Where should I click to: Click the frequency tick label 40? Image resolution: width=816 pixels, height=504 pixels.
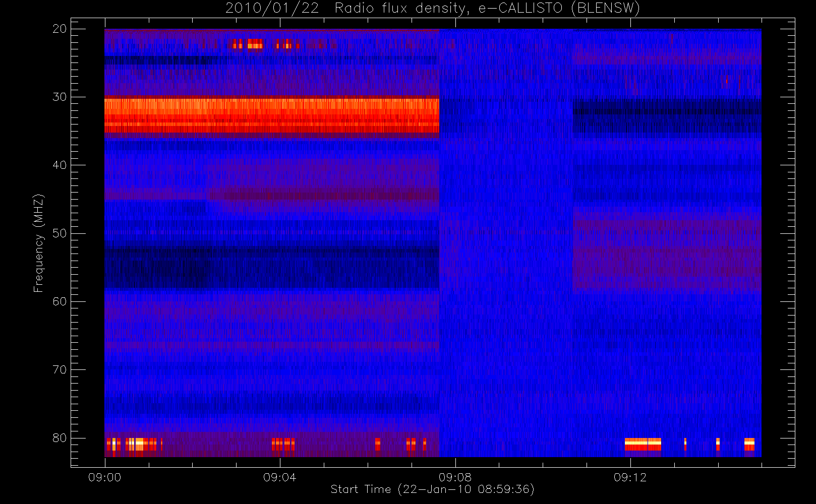pyautogui.click(x=60, y=165)
